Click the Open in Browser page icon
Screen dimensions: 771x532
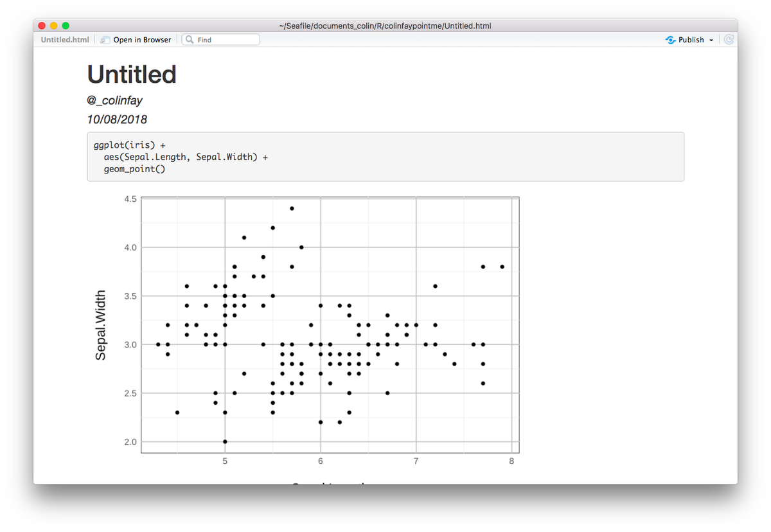(x=105, y=40)
